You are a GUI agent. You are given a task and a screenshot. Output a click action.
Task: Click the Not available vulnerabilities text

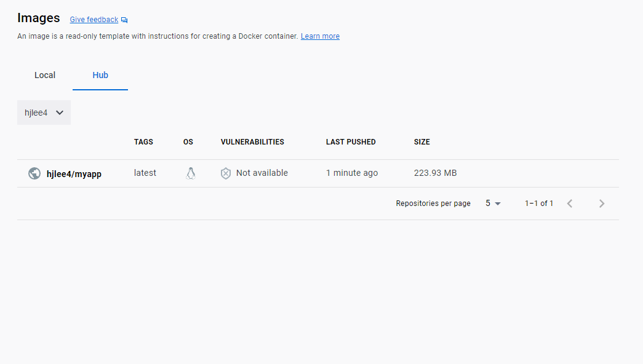[262, 173]
